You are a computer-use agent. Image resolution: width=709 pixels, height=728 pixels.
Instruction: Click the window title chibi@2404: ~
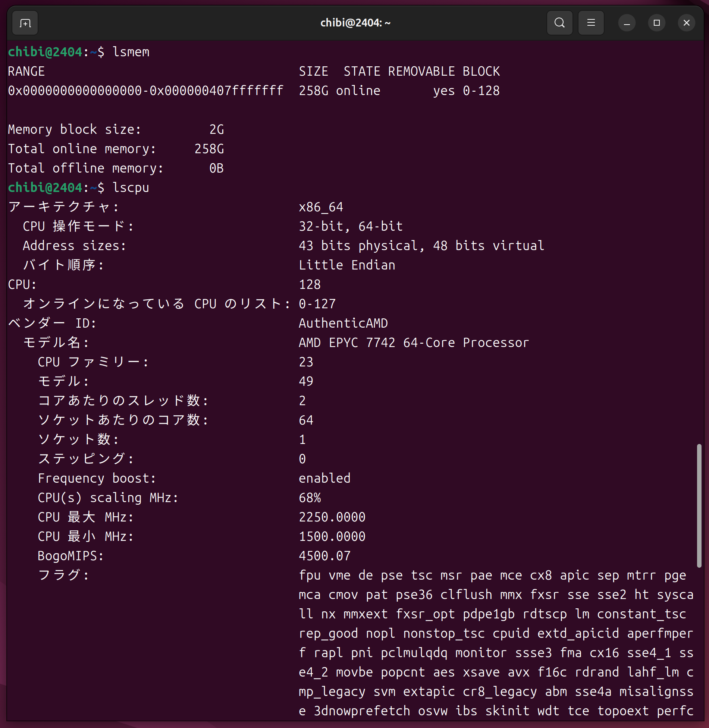coord(355,23)
